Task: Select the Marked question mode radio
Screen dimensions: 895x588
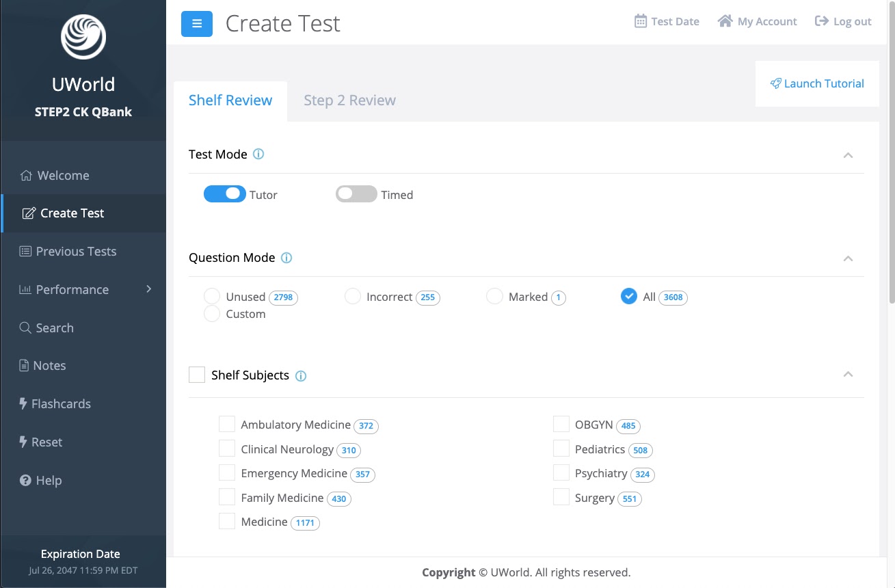Action: (x=494, y=296)
